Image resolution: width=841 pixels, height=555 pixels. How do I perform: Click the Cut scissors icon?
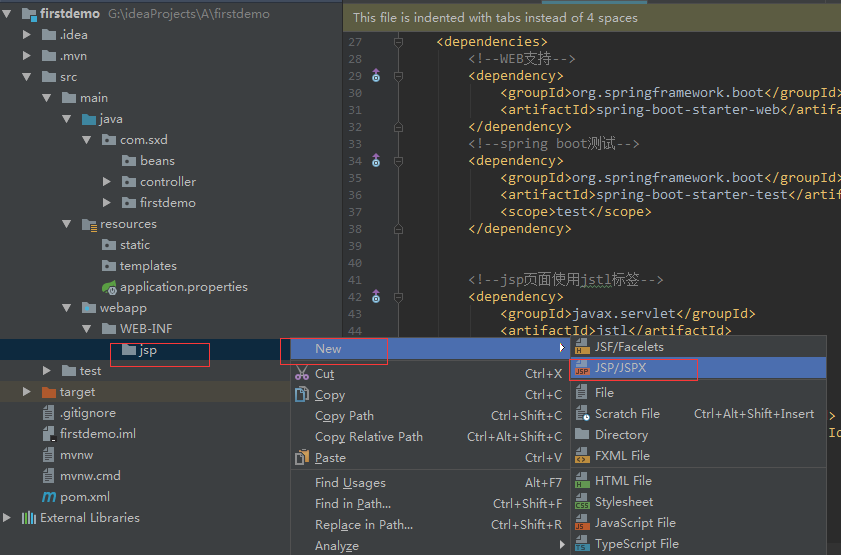click(x=302, y=373)
